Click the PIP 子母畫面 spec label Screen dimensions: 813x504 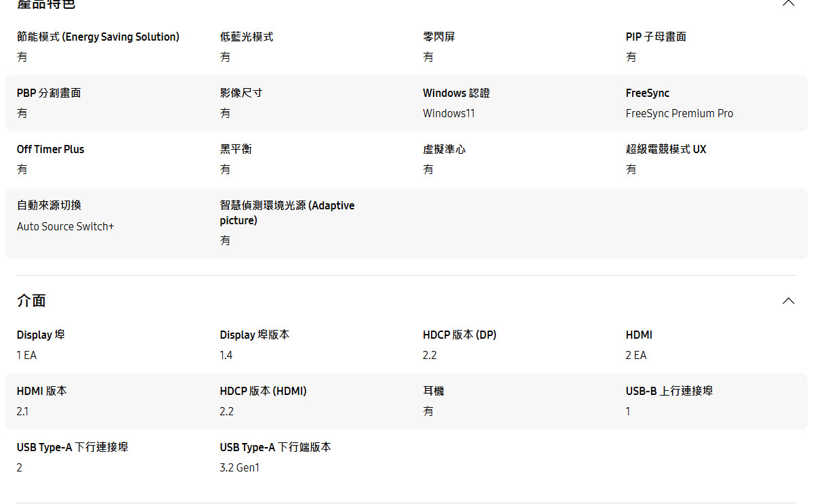[x=655, y=37]
